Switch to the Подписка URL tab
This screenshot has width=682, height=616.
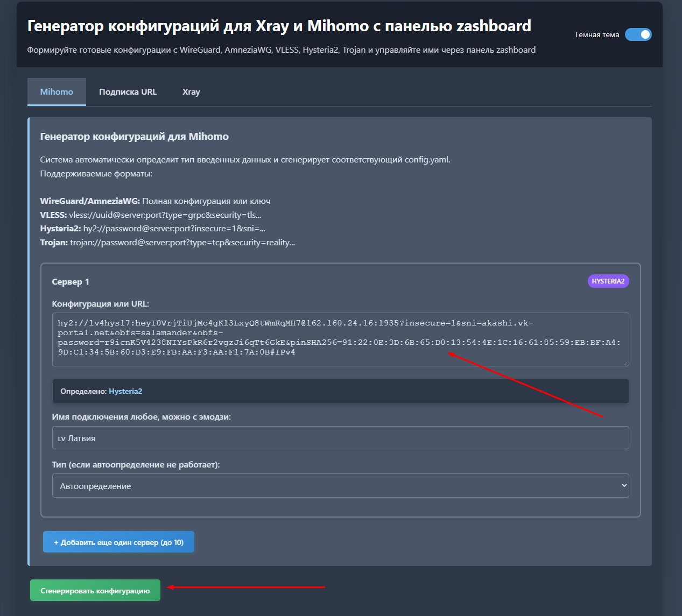coord(128,91)
